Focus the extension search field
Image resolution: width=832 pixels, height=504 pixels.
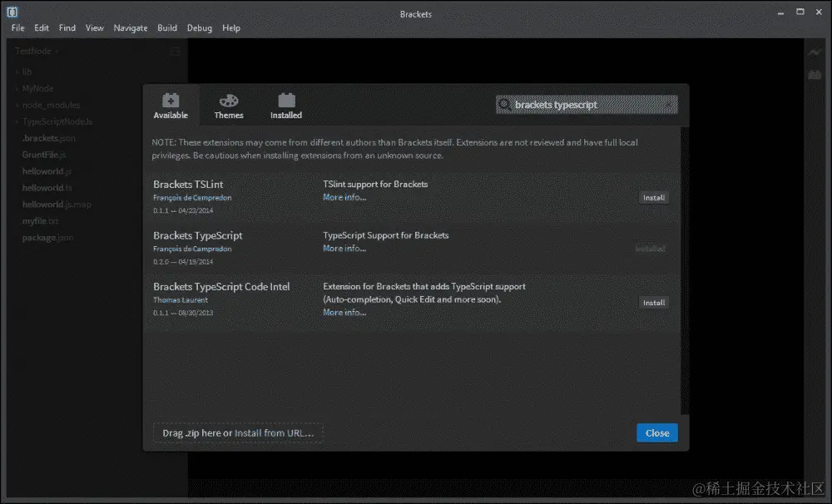(x=587, y=105)
